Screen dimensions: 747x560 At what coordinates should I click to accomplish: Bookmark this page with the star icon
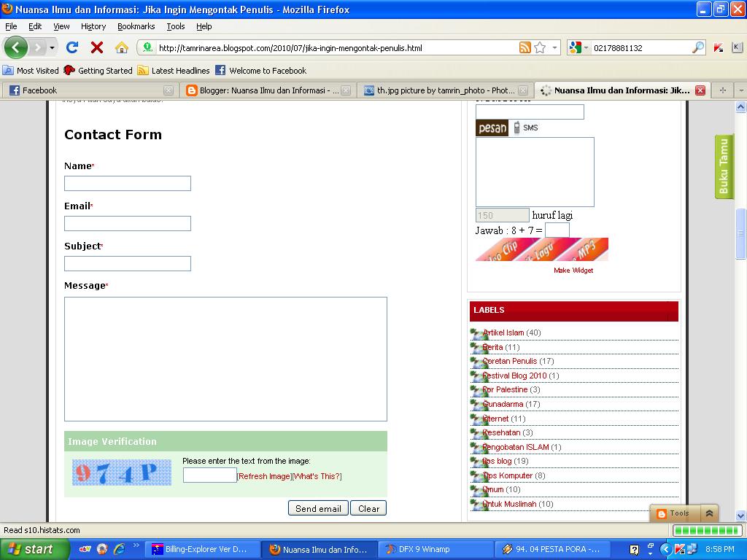click(540, 47)
